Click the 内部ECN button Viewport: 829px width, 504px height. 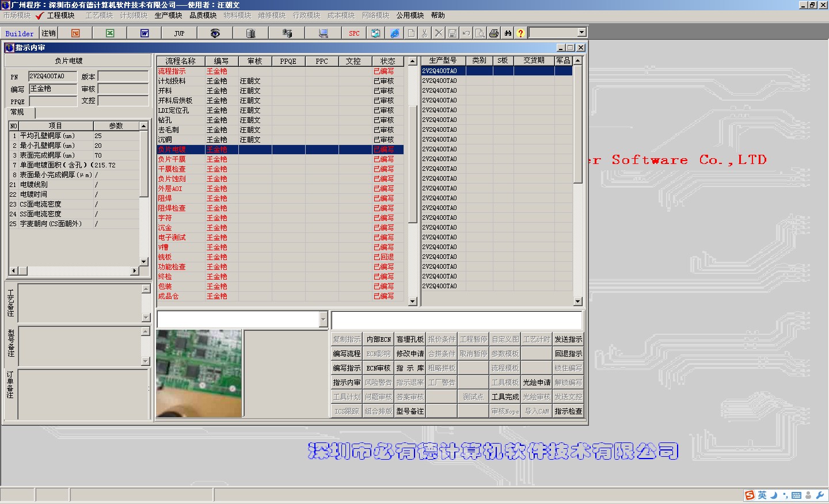pyautogui.click(x=378, y=339)
